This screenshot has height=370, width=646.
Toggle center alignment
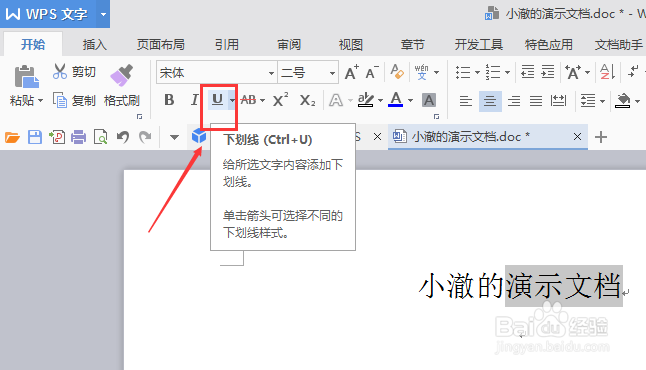pyautogui.click(x=490, y=101)
